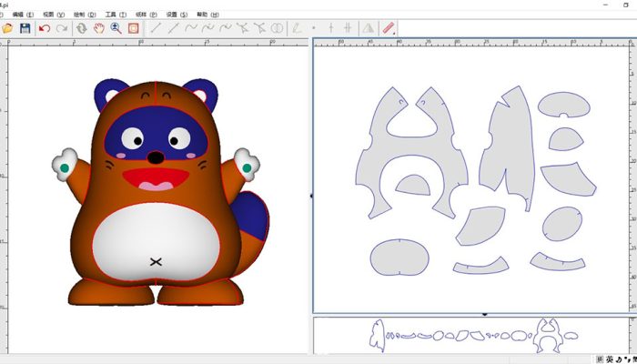
Task: Select the top-right oval piece with a notch
Action: click(x=564, y=104)
